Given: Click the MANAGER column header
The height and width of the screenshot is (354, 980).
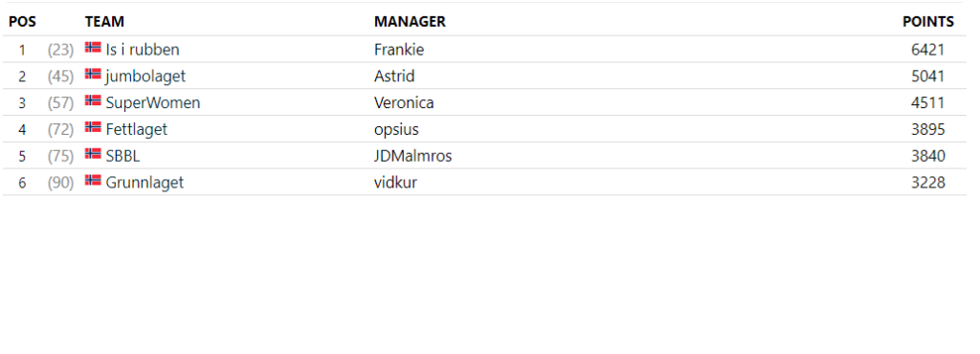Looking at the screenshot, I should point(410,22).
